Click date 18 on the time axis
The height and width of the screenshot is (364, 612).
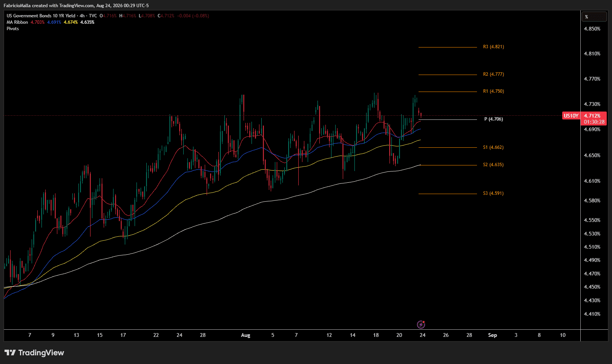(376, 335)
